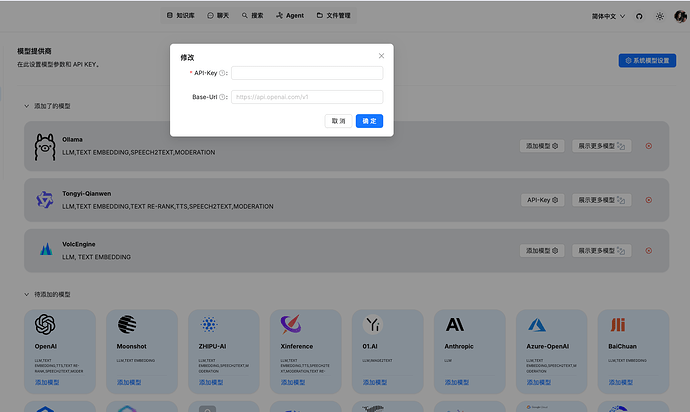The width and height of the screenshot is (690, 412).
Task: Click the 模型提供商 heading text
Action: point(34,51)
